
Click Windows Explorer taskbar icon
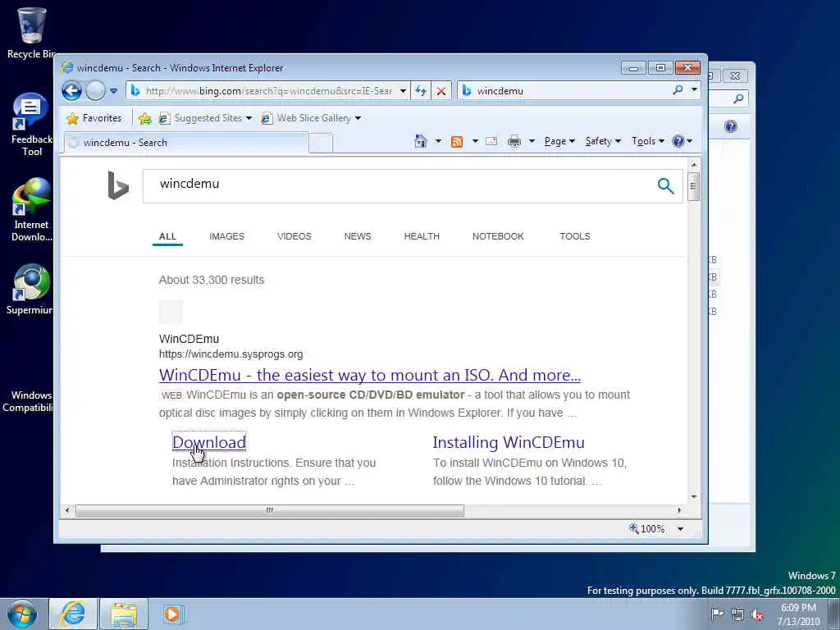[x=124, y=614]
